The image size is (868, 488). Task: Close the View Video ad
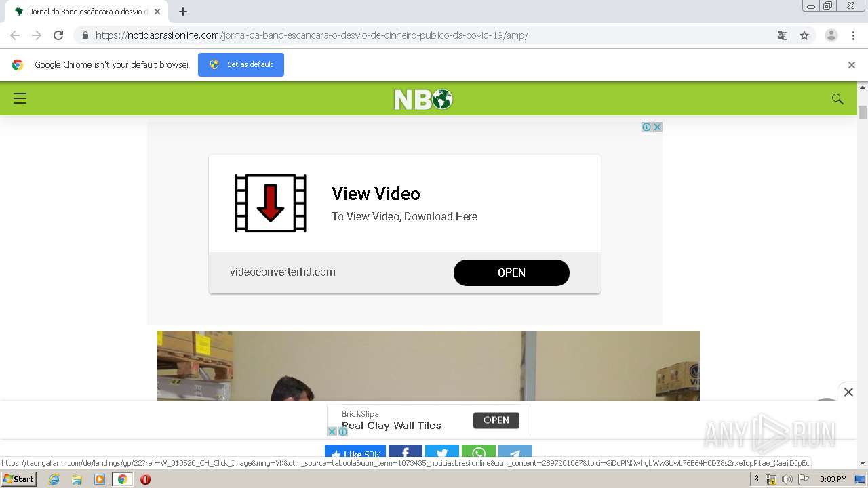tap(657, 127)
